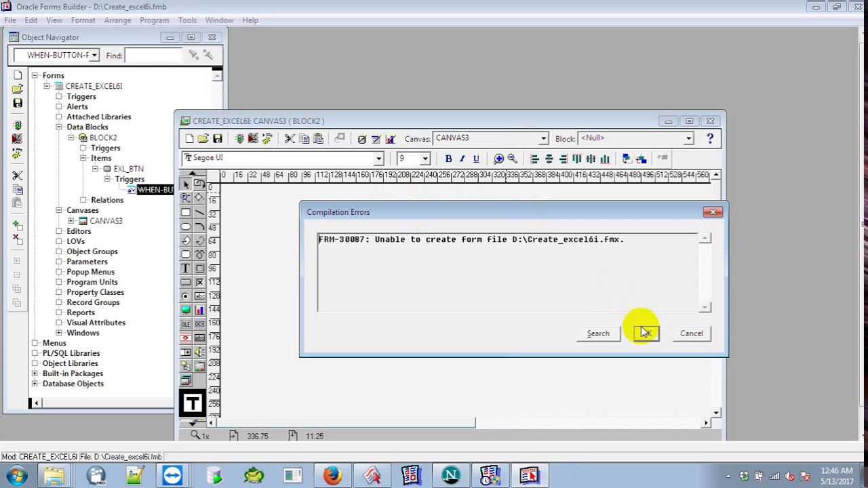Click the green plus Create icon in Object Navigator
The width and height of the screenshot is (868, 488).
tap(18, 225)
